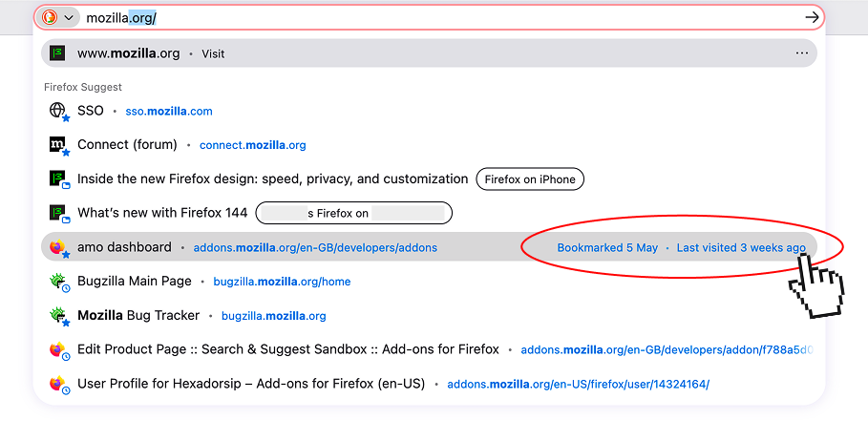Screen dimensions: 868x441
Task: Click the Bugzilla icon on Bugzilla Main Page row
Action: pos(59,283)
